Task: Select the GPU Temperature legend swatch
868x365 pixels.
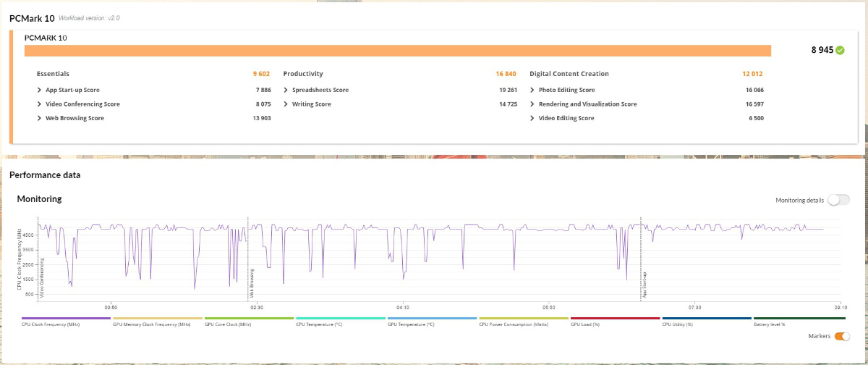Action: [433, 318]
